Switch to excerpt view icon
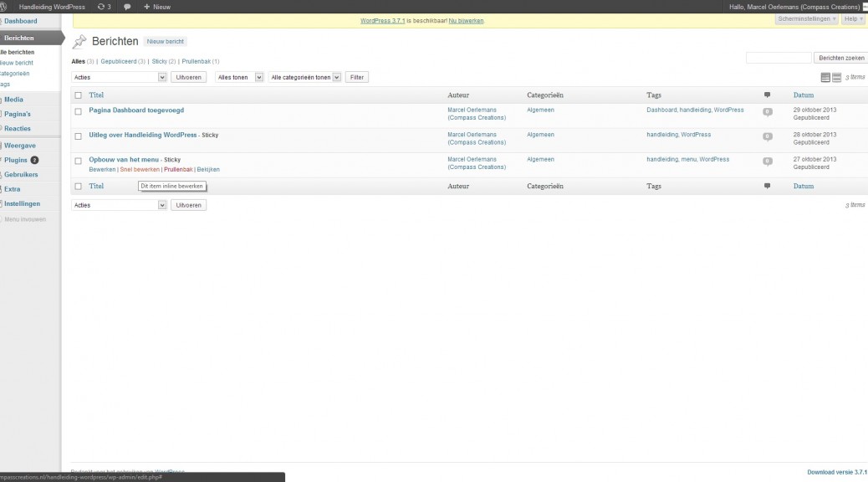Viewport: 868px width, 482px height. coord(836,78)
